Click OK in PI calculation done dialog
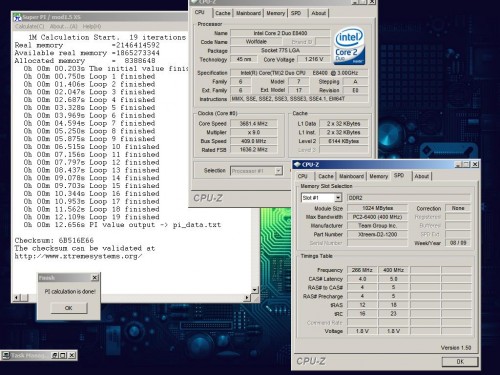This screenshot has height=375, width=500. click(69, 308)
